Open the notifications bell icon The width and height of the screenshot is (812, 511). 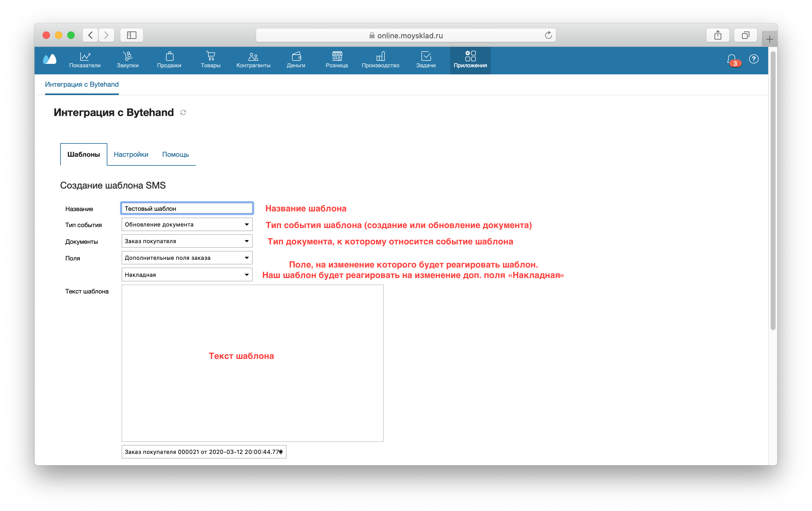[731, 60]
